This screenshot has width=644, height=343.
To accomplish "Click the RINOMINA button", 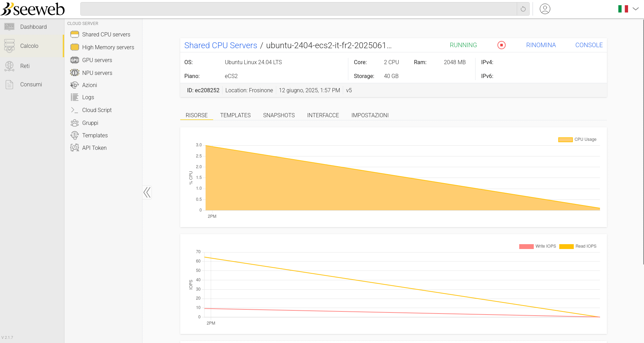I will pyautogui.click(x=541, y=45).
